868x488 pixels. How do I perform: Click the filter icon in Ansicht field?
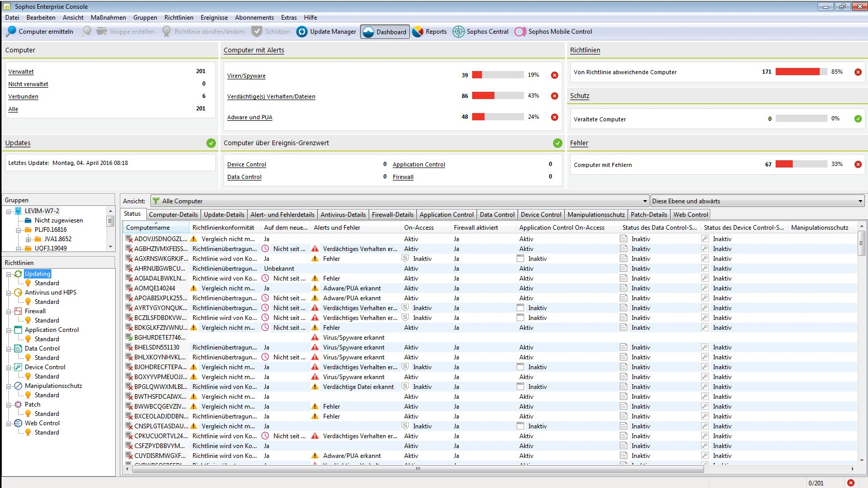point(156,201)
